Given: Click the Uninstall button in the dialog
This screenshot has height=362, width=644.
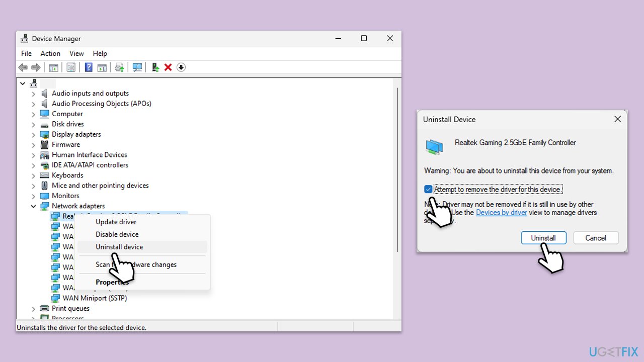Looking at the screenshot, I should point(543,238).
